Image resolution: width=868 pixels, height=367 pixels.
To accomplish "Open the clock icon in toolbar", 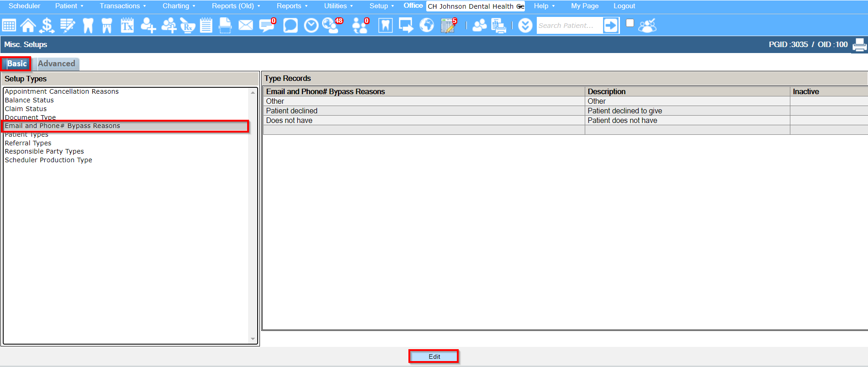I will click(311, 25).
